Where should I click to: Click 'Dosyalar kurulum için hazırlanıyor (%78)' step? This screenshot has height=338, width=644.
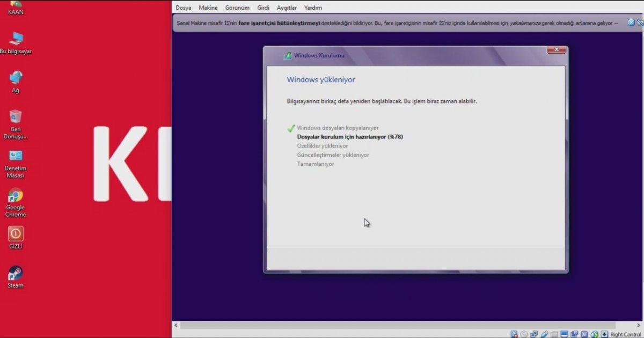coord(350,137)
